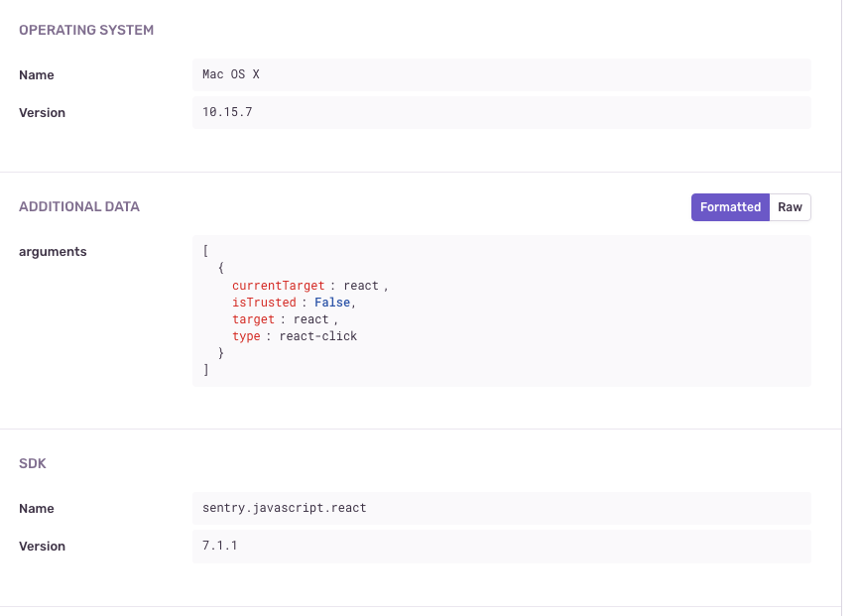Screen dimensions: 859x616
Task: Switch to the Raw data view
Action: point(790,207)
